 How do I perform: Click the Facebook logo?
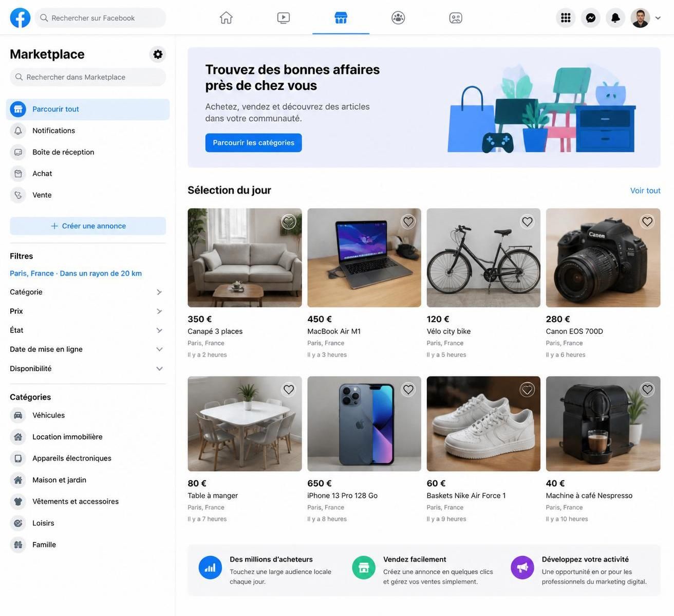[20, 18]
